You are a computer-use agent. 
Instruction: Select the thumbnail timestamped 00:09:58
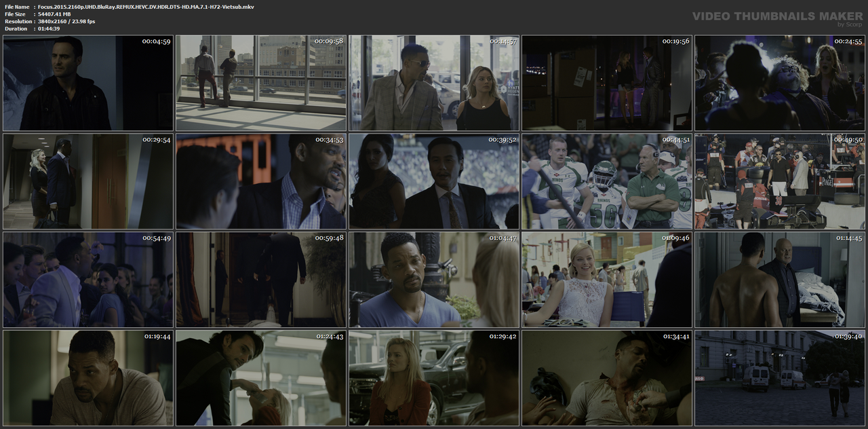pos(261,83)
